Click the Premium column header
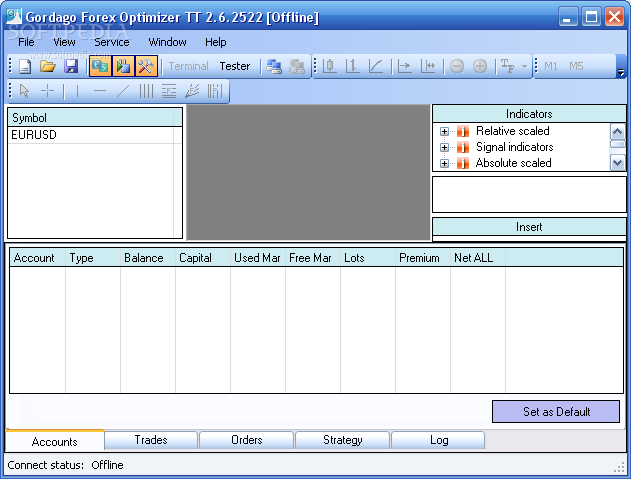 [423, 258]
